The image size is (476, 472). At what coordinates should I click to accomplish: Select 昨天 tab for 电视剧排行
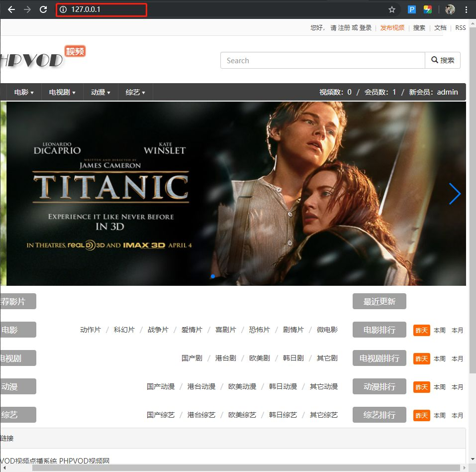click(422, 359)
